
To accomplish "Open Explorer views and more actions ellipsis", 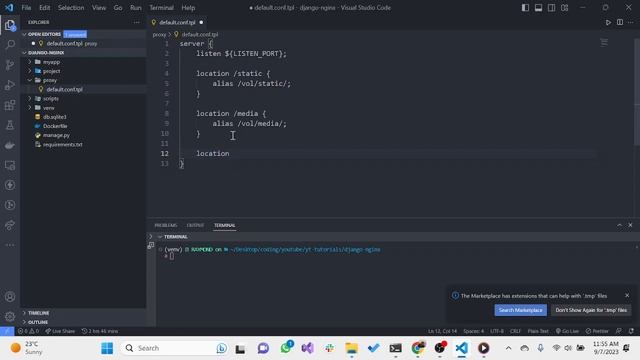I will (x=137, y=22).
